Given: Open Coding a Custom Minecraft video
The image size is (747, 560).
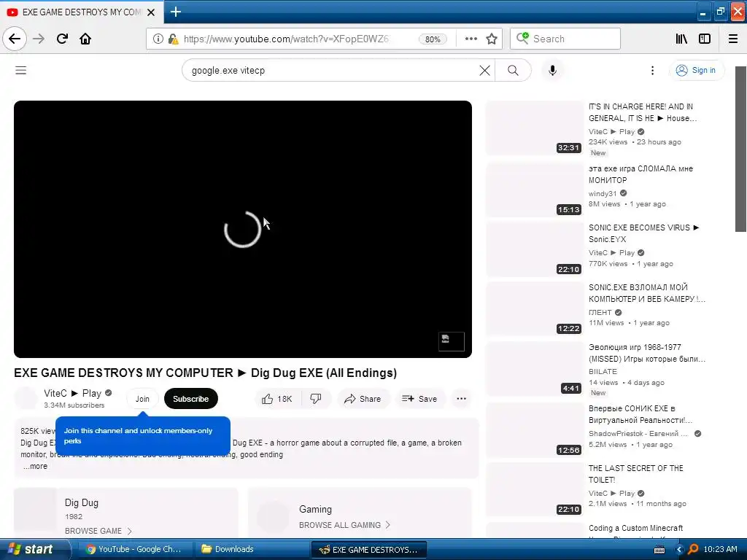Looking at the screenshot, I should coord(635,528).
